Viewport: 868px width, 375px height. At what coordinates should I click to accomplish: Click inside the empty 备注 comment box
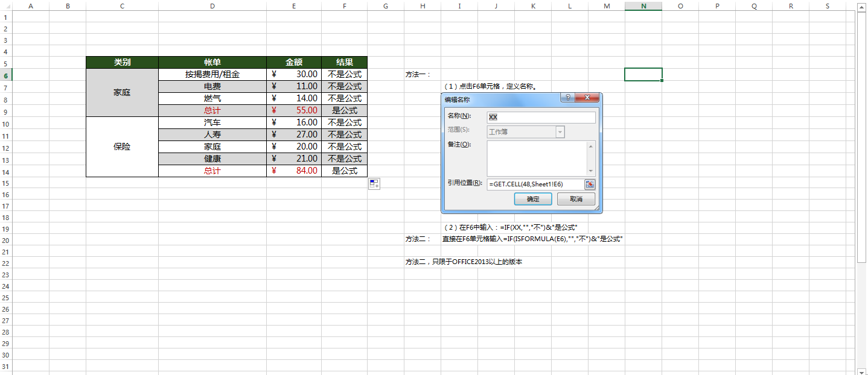[x=537, y=157]
